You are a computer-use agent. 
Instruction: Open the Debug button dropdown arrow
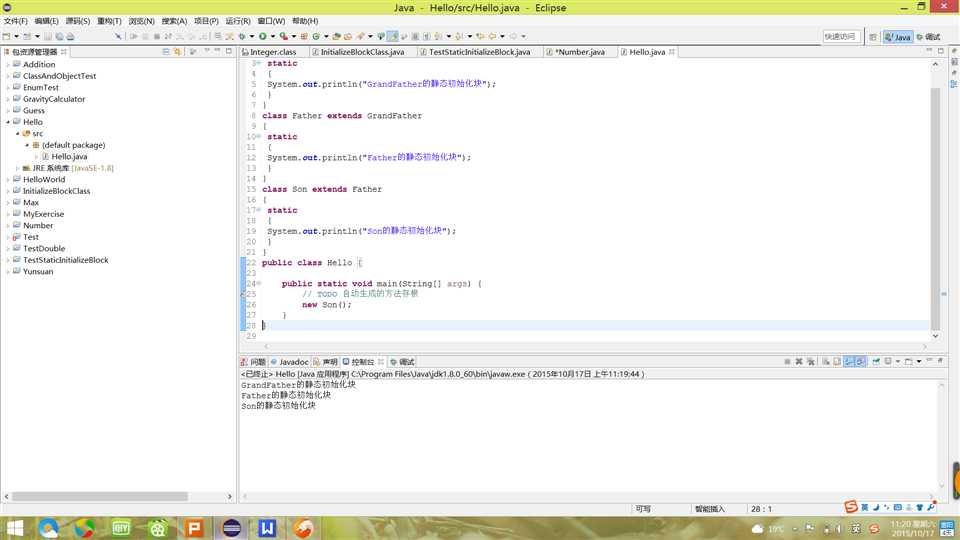252,36
